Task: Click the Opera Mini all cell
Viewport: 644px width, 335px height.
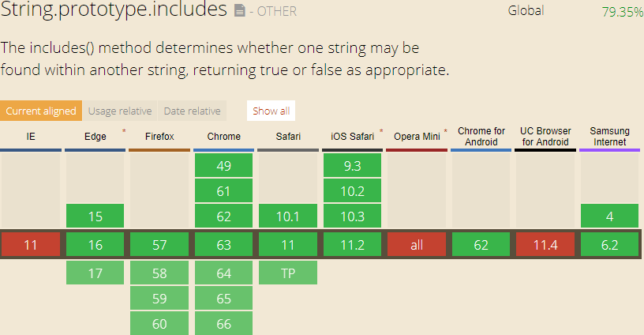Action: (417, 245)
